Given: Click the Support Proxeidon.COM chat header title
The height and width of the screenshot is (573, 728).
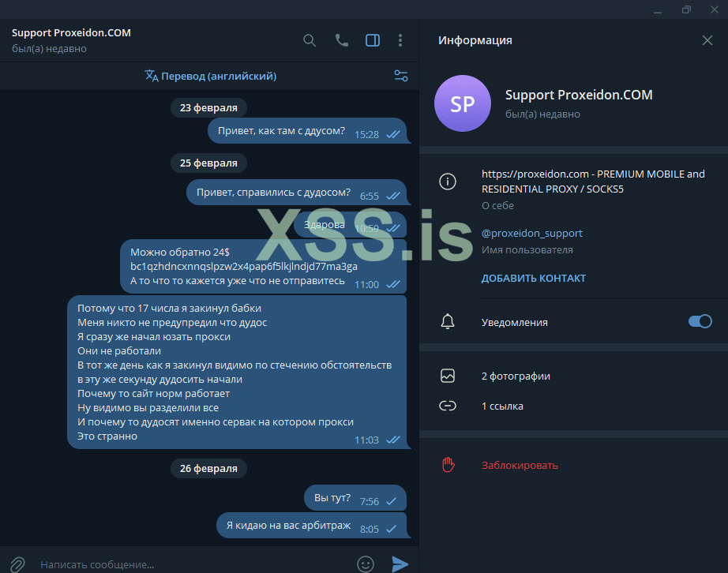Looking at the screenshot, I should [71, 33].
